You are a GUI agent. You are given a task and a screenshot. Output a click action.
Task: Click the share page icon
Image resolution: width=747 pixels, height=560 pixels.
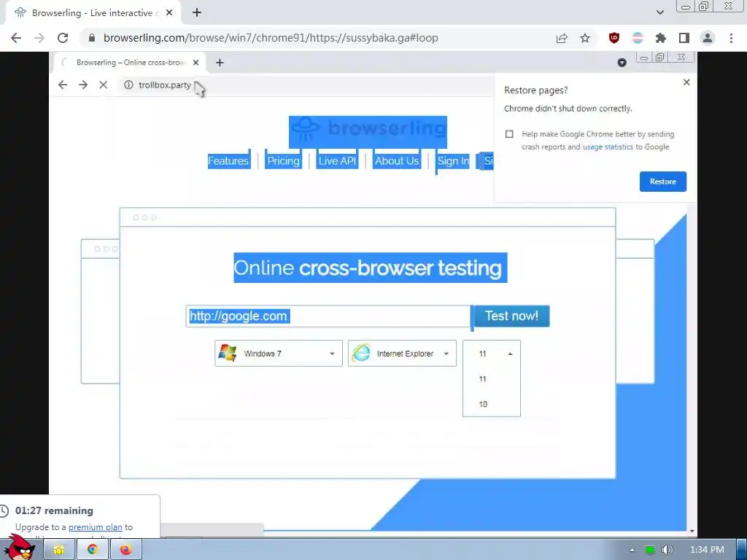(562, 38)
